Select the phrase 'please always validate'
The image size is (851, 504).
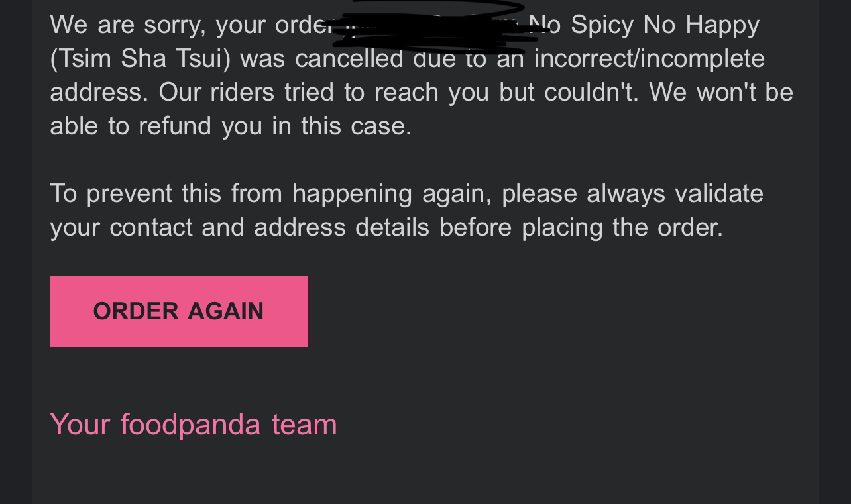click(632, 194)
